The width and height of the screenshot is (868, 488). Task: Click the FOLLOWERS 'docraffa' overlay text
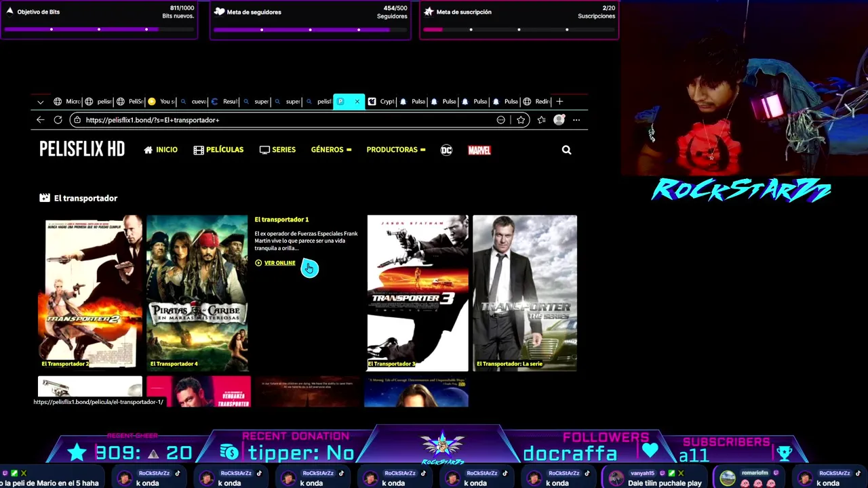point(570,453)
